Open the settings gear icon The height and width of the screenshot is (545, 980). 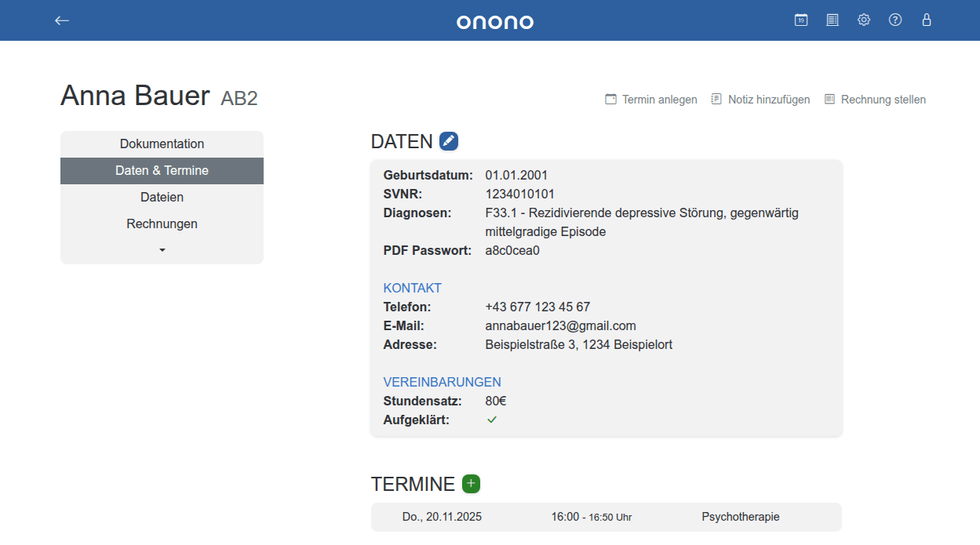(863, 20)
